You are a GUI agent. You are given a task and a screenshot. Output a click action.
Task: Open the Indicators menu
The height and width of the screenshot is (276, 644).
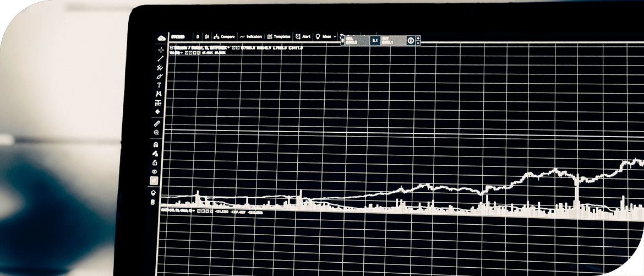point(251,36)
